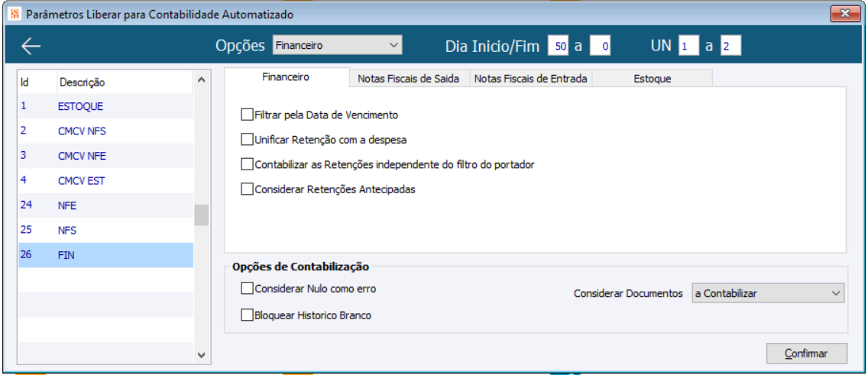The width and height of the screenshot is (868, 375).
Task: Toggle Bloquear Historico Branco checkbox
Action: [x=247, y=315]
